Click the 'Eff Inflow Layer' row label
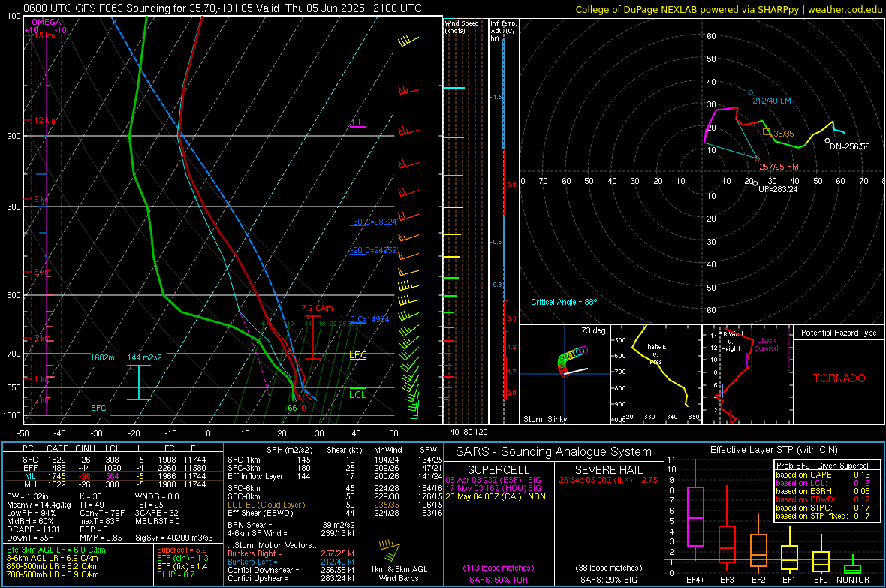Screen dimensions: 886x588 pos(255,476)
